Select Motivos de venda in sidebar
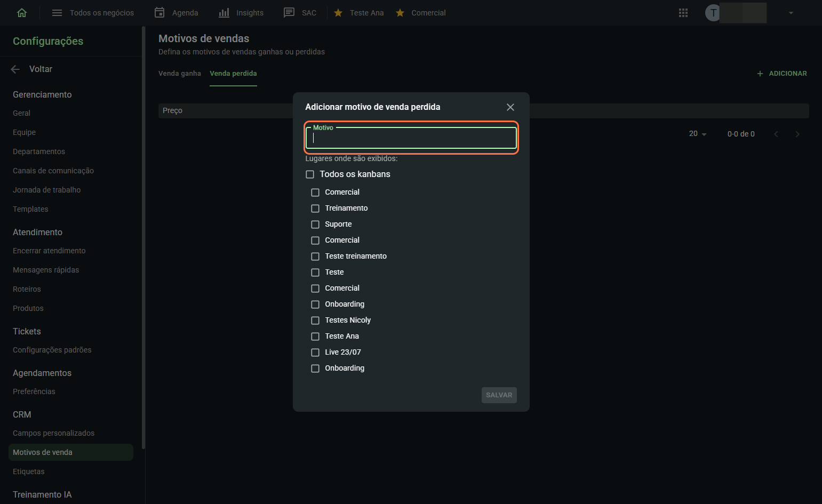This screenshot has width=822, height=504. pos(71,452)
